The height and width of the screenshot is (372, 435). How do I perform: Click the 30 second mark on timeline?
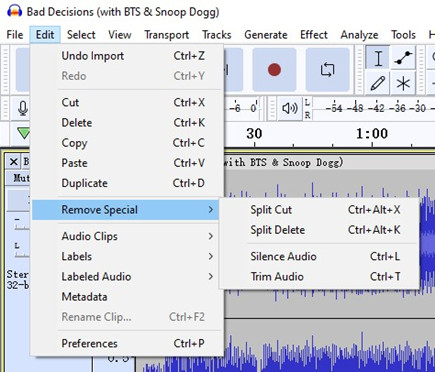click(254, 134)
